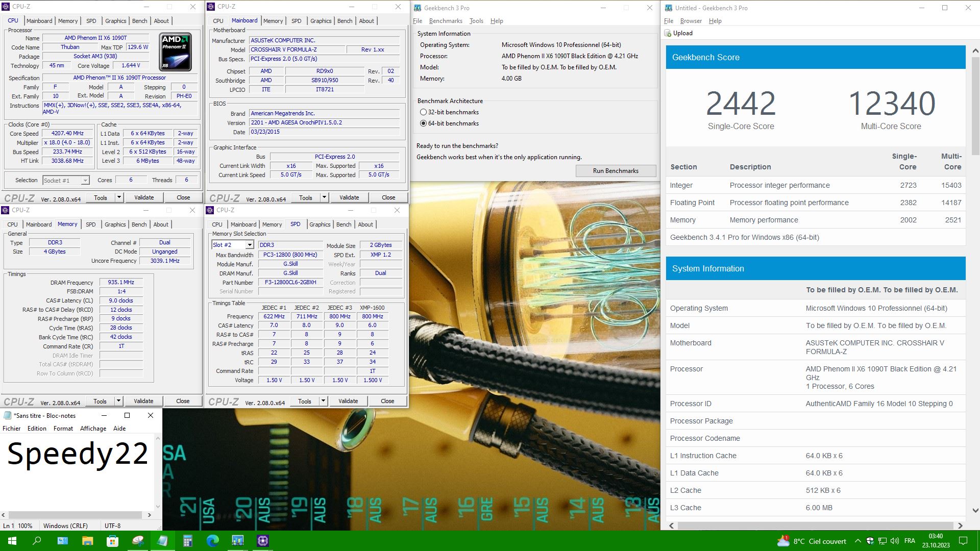Open File Explorer from taskbar

coord(88,541)
